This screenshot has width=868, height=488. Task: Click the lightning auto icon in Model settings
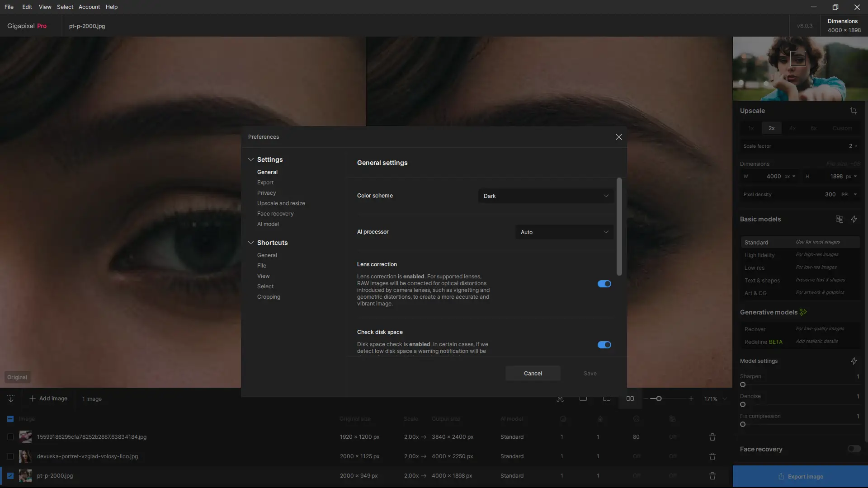[x=854, y=361]
